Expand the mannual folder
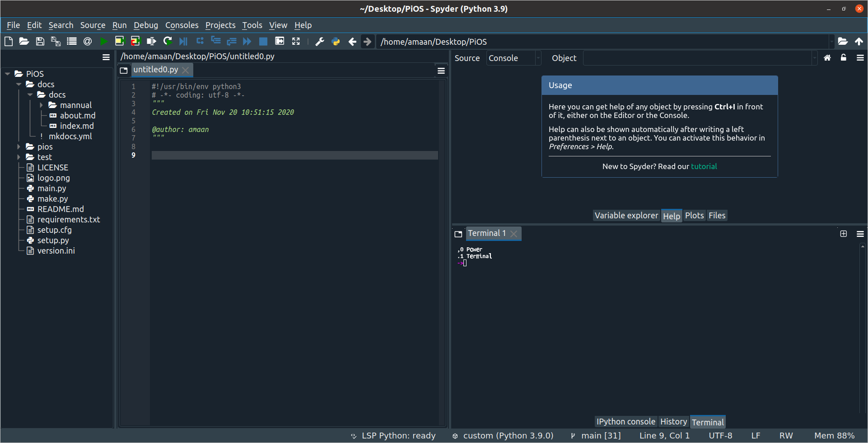Viewport: 868px width, 443px height. pyautogui.click(x=42, y=105)
